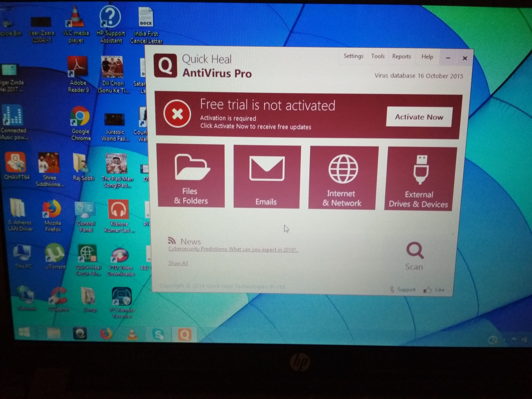Image resolution: width=532 pixels, height=399 pixels.
Task: Select the Mozilla Firefox desktop icon
Action: (52, 215)
